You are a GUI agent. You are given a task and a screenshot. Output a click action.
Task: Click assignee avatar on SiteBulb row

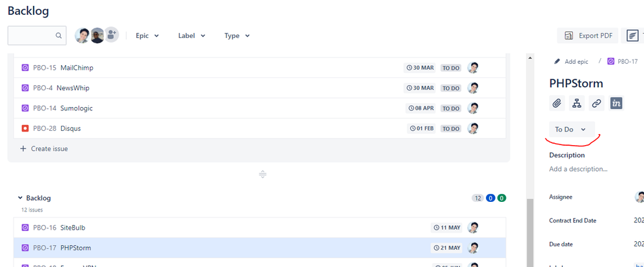point(473,228)
